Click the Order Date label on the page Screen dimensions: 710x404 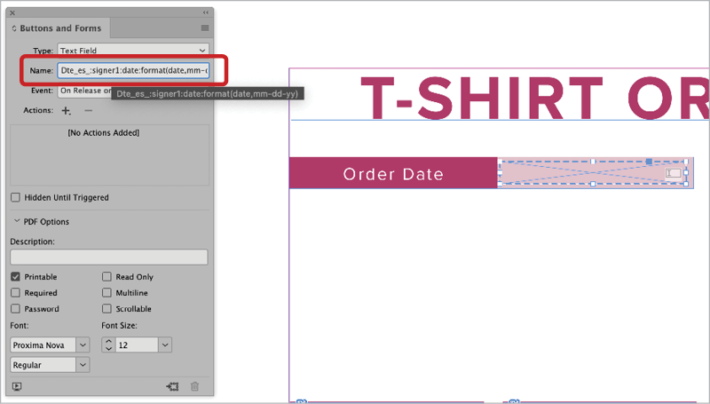(393, 174)
